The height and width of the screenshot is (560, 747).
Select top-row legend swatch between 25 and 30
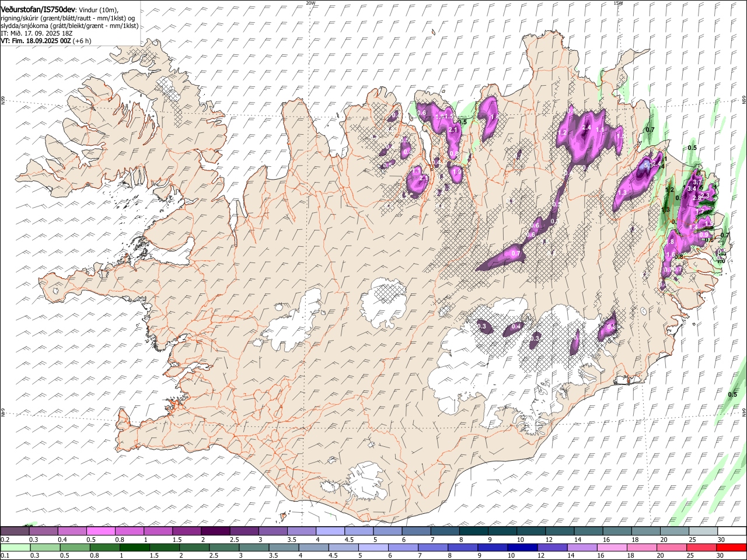703,531
